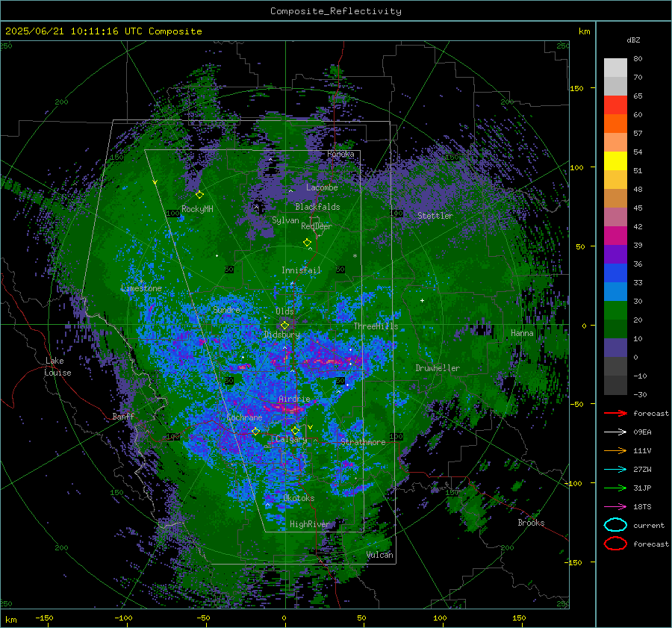Click the ThreeHills label
672x628 pixels.
(x=376, y=326)
